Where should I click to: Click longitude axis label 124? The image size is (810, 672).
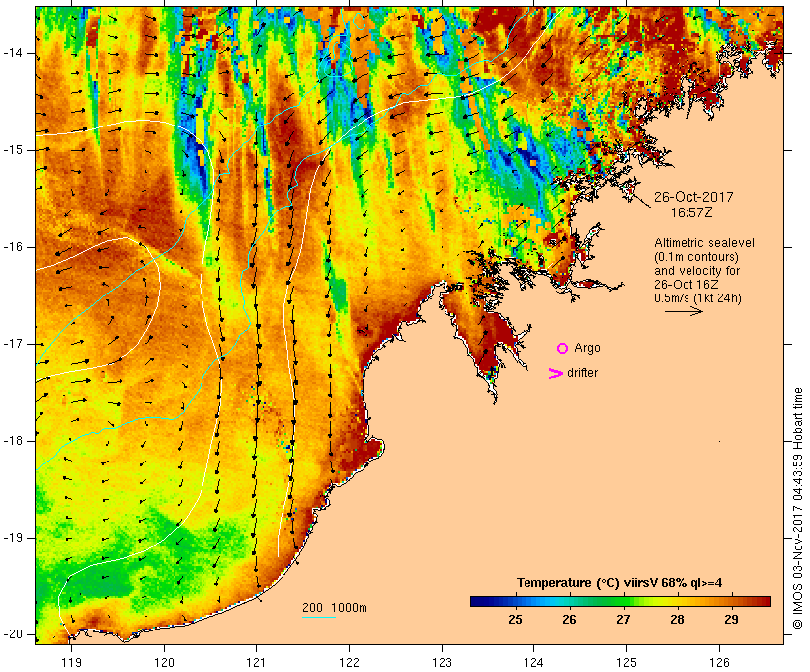coord(534,662)
